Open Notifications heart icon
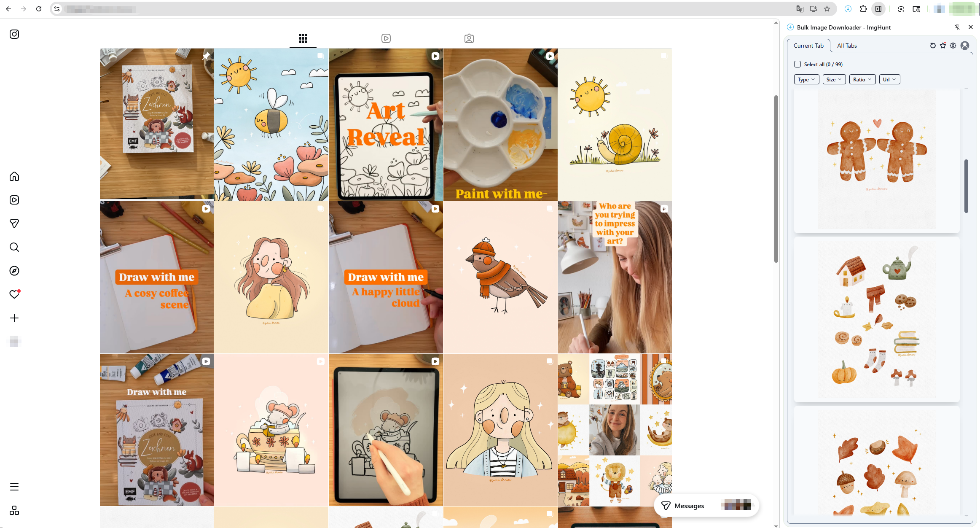 [14, 294]
